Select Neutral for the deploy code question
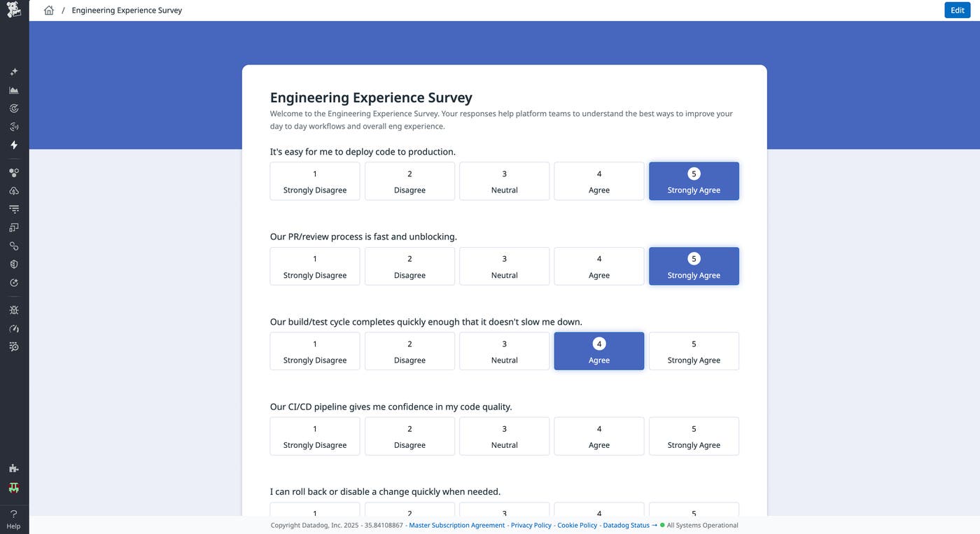980x534 pixels. coord(504,181)
